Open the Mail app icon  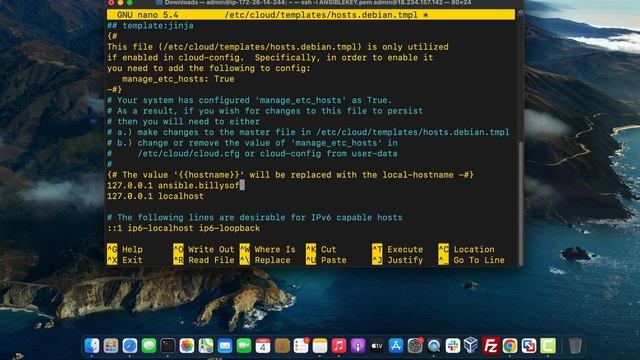pos(225,346)
